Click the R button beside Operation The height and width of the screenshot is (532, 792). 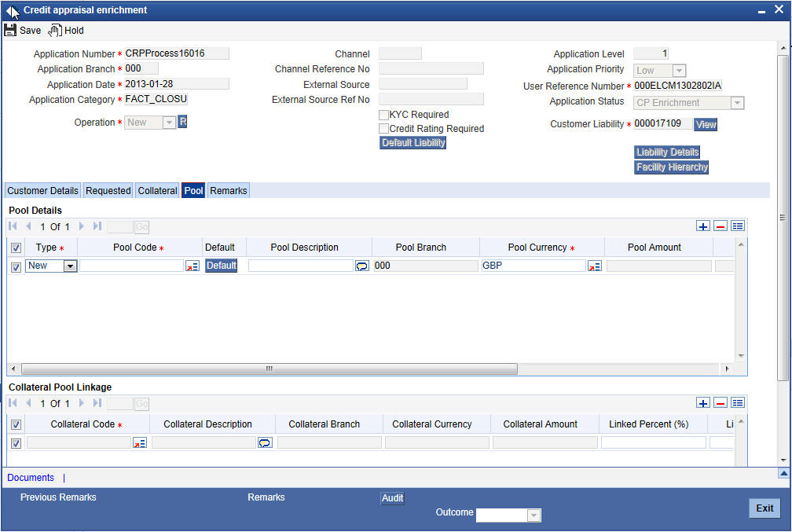pyautogui.click(x=183, y=122)
